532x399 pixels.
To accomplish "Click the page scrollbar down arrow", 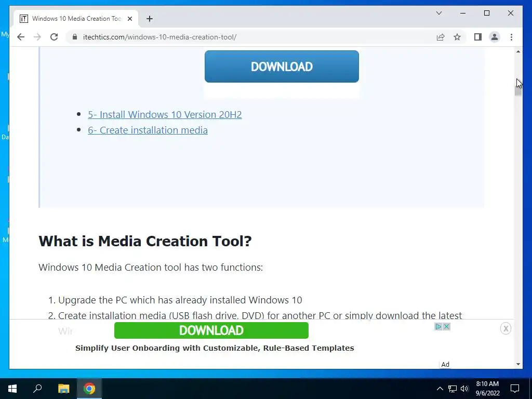I will (518, 364).
